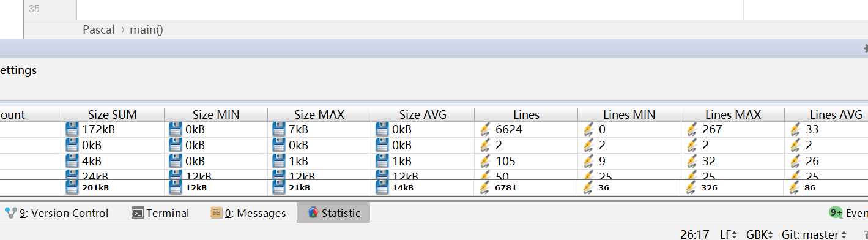Select the 172kB Size SUM cell
868x240 pixels.
coord(113,129)
